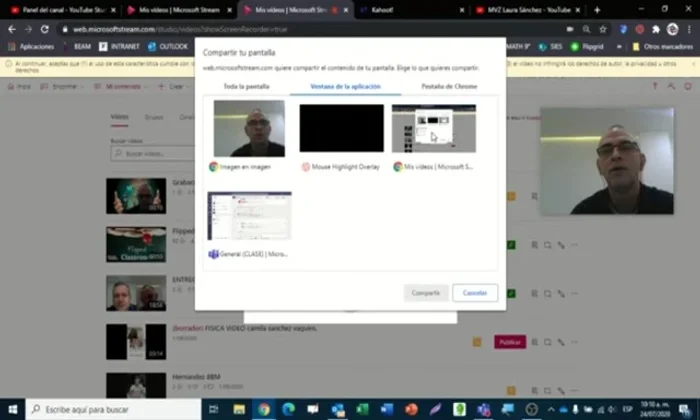Screen dimensions: 700x420
Task: Show hidden system tray icons chevron
Action: [551, 409]
